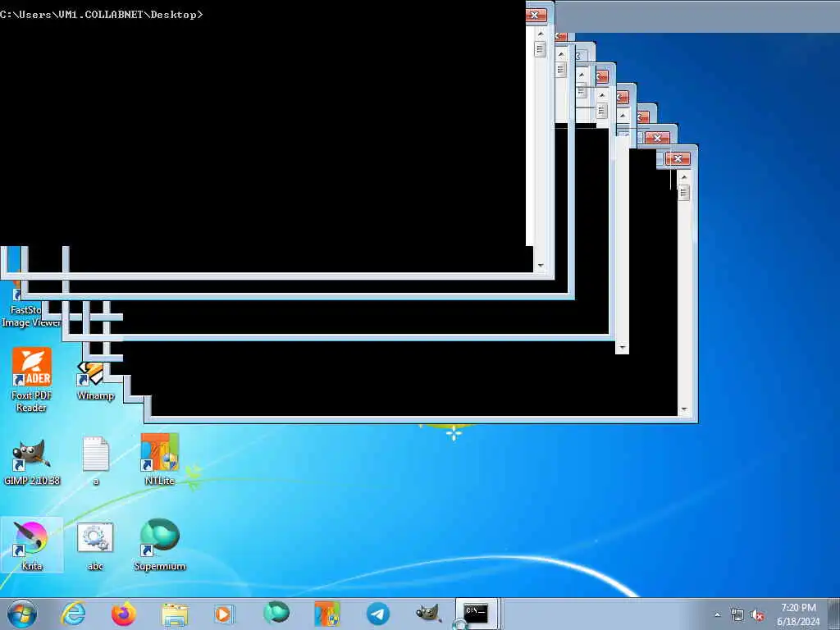The image size is (840, 630).
Task: Click scroll-down arrow of frontmost Command Prompt
Action: click(540, 266)
